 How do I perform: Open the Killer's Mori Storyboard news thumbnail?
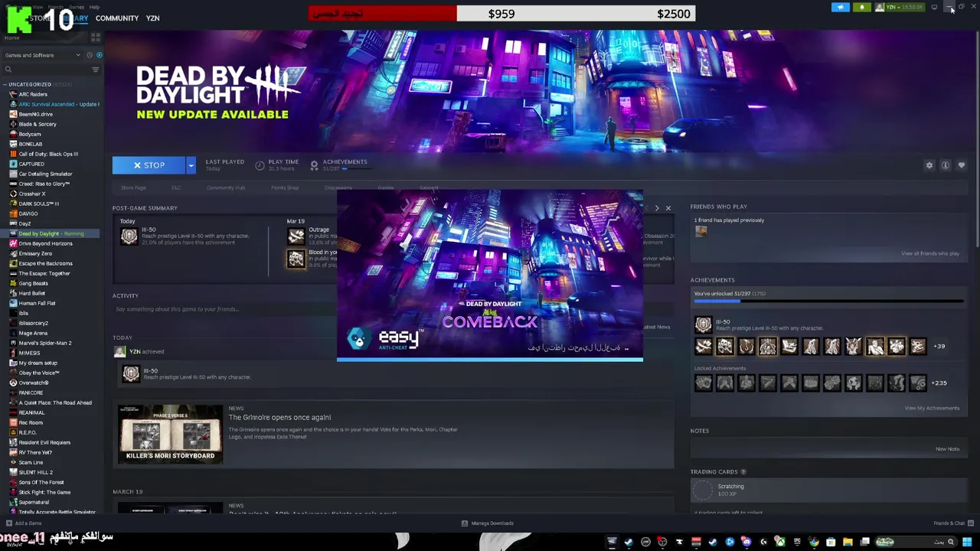pyautogui.click(x=170, y=435)
